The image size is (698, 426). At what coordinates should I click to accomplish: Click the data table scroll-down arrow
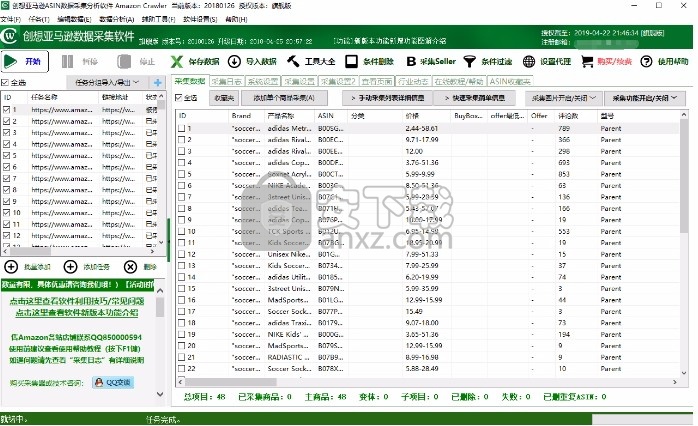[x=684, y=373]
